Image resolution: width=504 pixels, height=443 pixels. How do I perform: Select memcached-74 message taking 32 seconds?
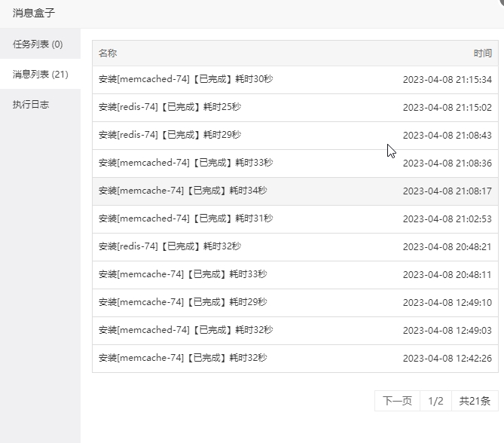pyautogui.click(x=295, y=331)
